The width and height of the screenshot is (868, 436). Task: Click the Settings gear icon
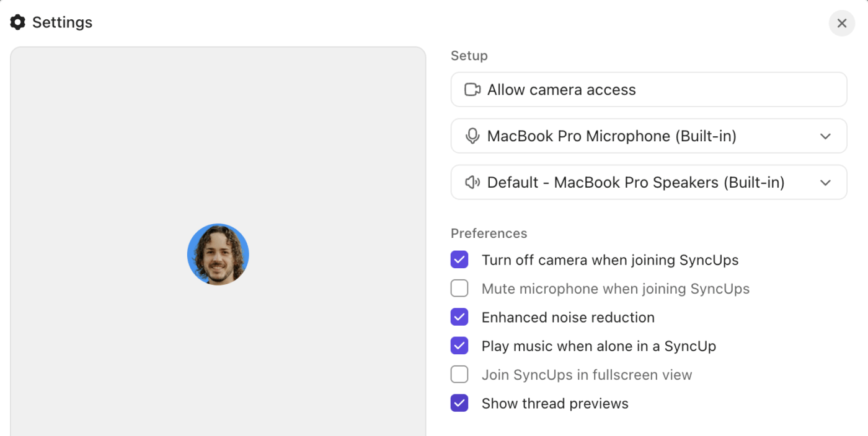coord(17,22)
